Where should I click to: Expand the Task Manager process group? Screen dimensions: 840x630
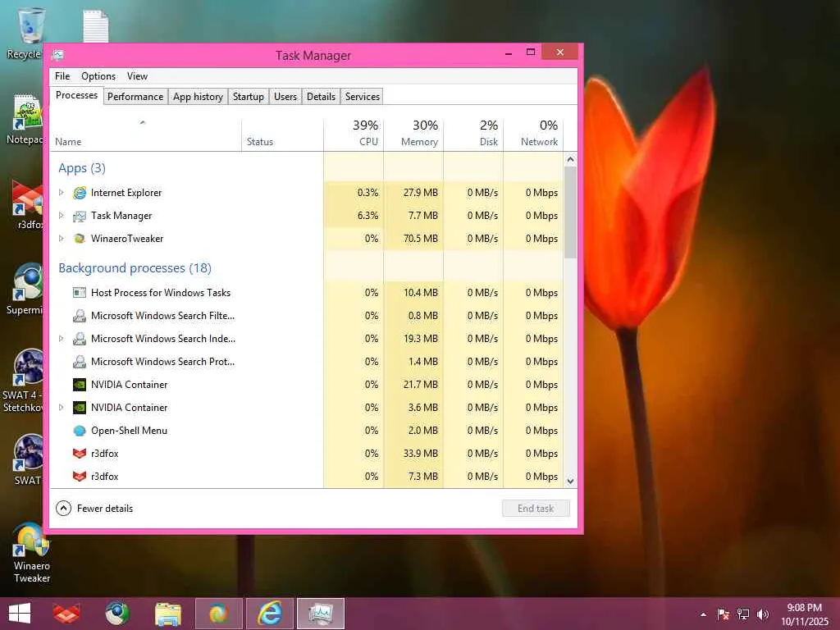pyautogui.click(x=61, y=216)
